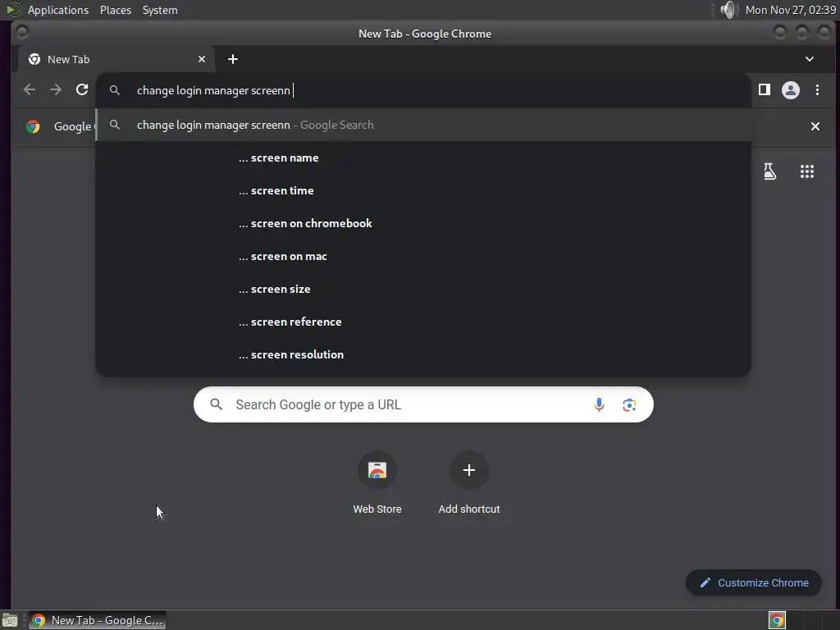Viewport: 840px width, 630px height.
Task: Open the Places menu
Action: click(116, 10)
